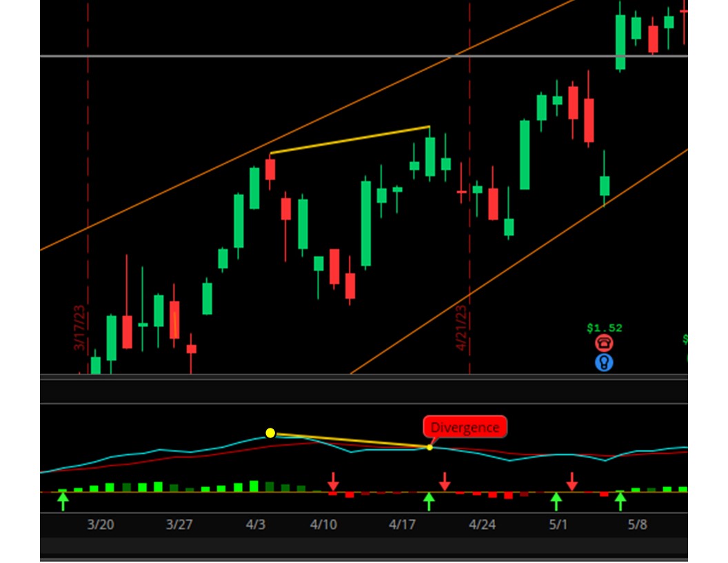Click the $1.52 earnings value label
Viewport: 728px width, 563px height.
coord(604,328)
